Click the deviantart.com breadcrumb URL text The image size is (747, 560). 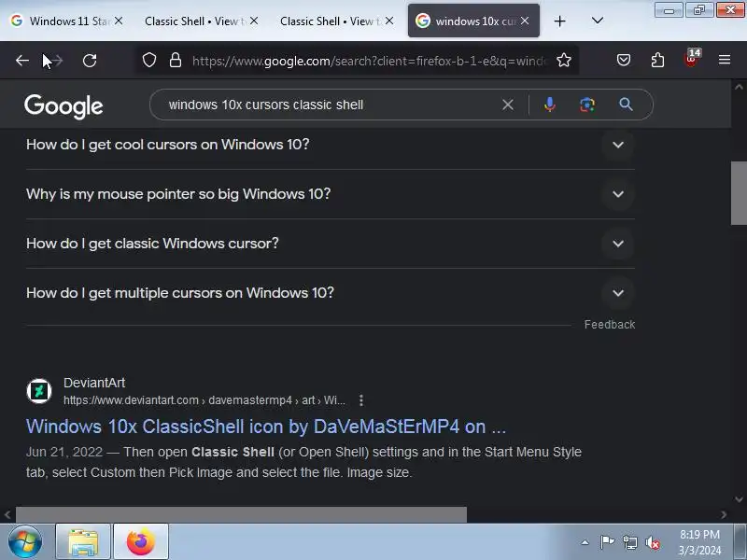pyautogui.click(x=204, y=400)
